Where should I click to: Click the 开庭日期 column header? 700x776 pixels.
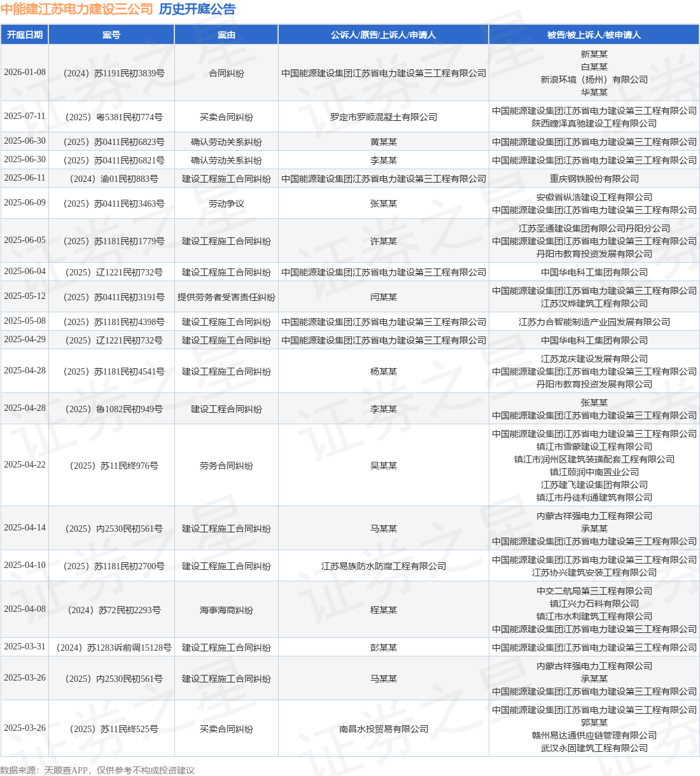[25, 35]
